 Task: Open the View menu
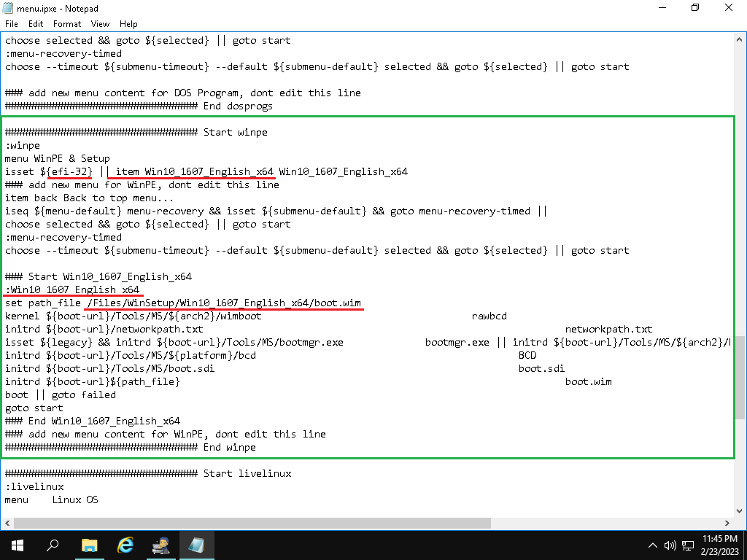pos(100,24)
